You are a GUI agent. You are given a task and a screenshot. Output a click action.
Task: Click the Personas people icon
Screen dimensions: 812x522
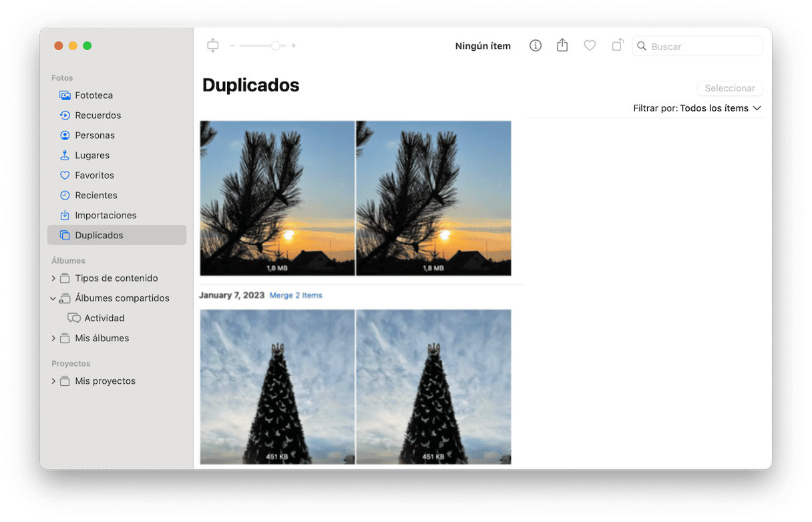pyautogui.click(x=65, y=136)
